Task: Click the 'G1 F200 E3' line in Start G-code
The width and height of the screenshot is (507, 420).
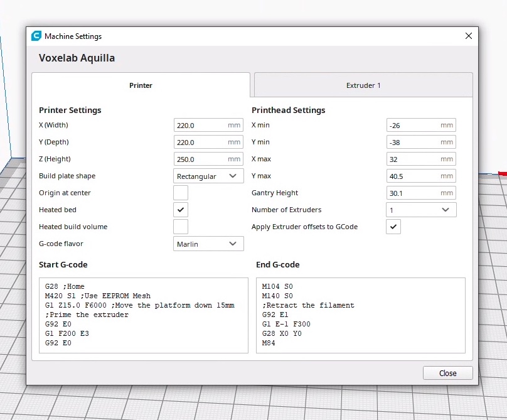Action: [67, 333]
